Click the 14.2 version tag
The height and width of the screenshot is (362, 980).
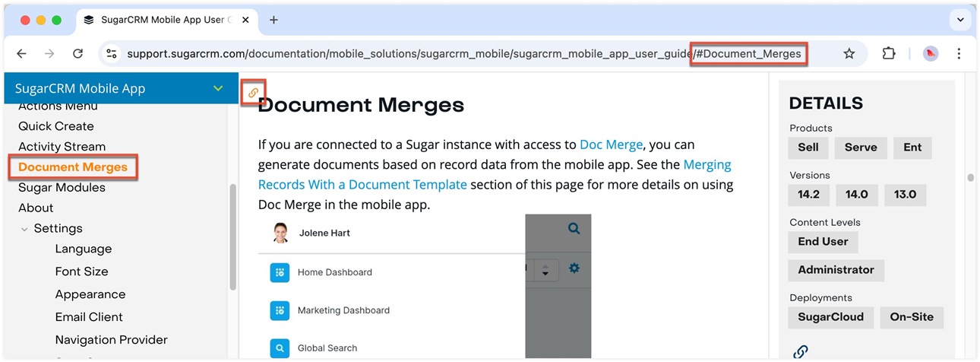tap(808, 195)
